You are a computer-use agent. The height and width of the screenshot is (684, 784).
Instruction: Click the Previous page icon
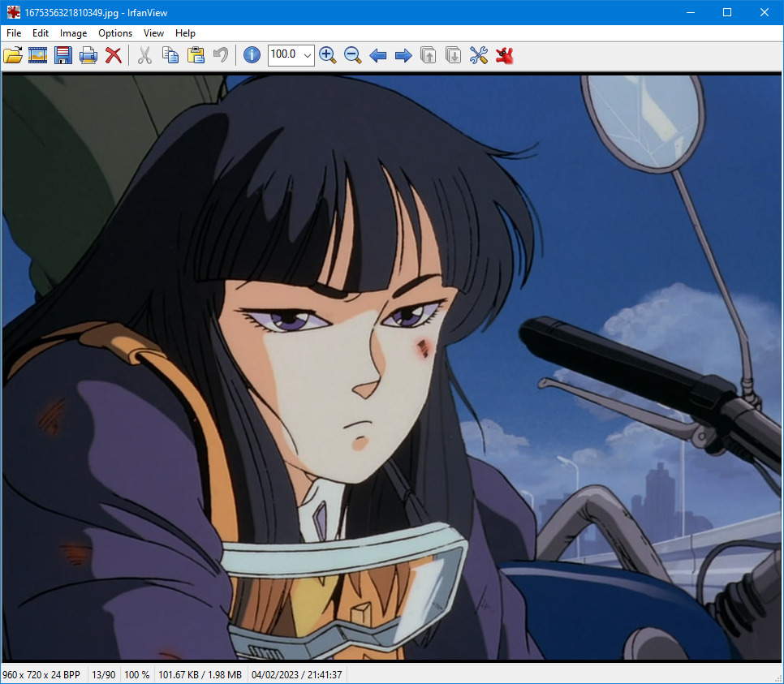pyautogui.click(x=428, y=55)
